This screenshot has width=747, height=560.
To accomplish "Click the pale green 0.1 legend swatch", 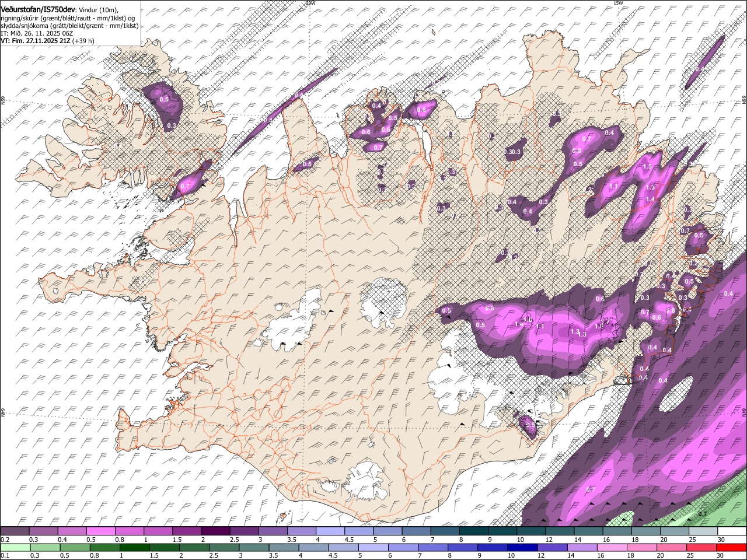I will (x=15, y=547).
